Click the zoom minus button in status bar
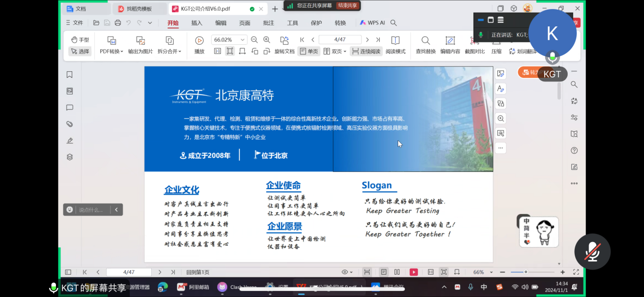The height and width of the screenshot is (297, 644). 502,272
